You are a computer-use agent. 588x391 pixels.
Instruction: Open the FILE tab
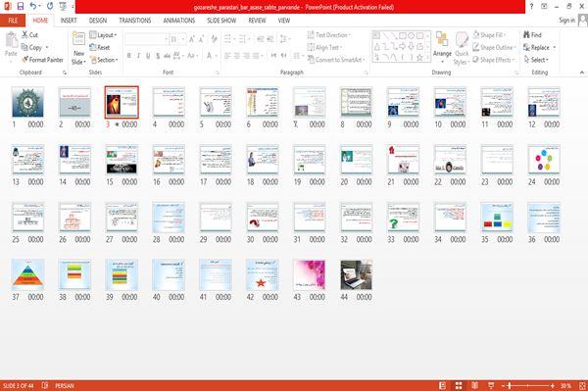tap(13, 21)
